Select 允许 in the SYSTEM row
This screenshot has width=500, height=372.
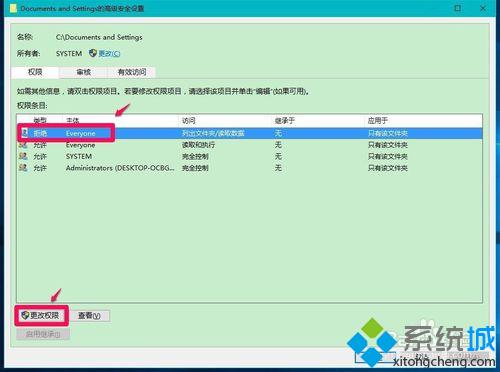[x=40, y=156]
